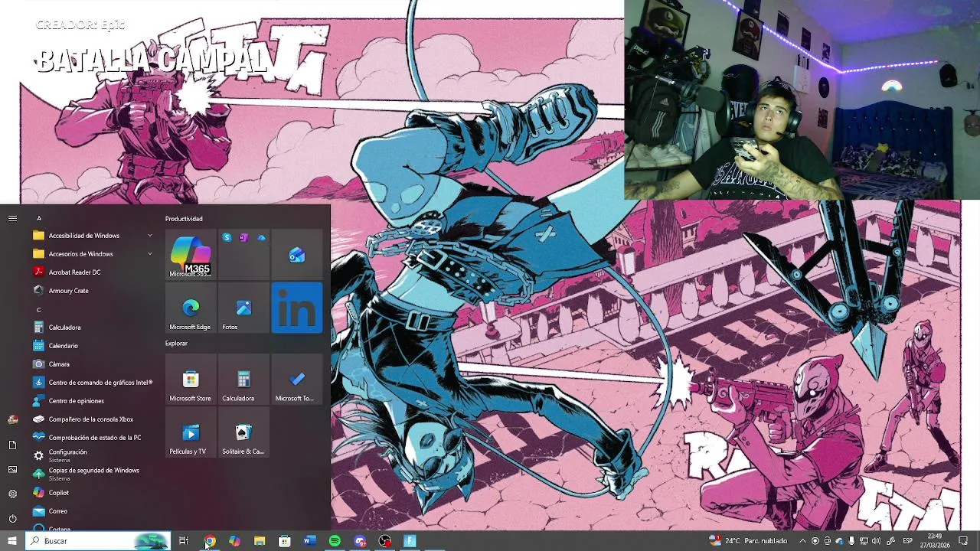Open the LinkedIn tile
Screen dimensions: 980x551
[297, 308]
